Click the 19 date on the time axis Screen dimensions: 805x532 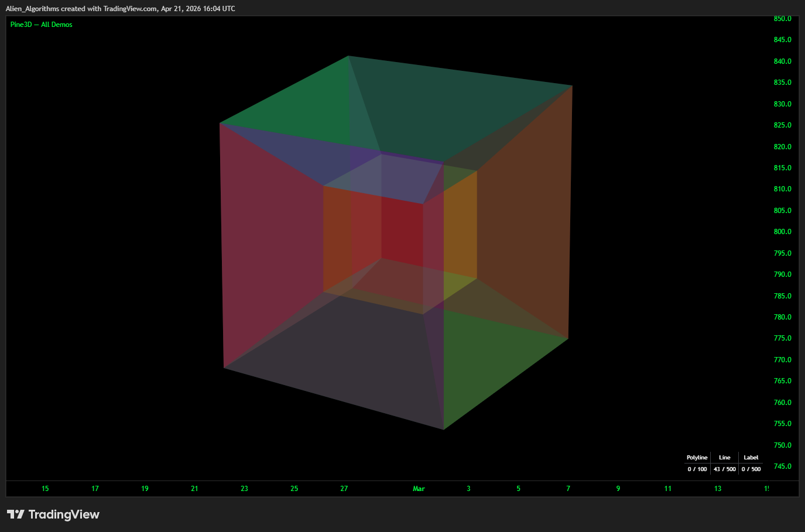(x=145, y=489)
